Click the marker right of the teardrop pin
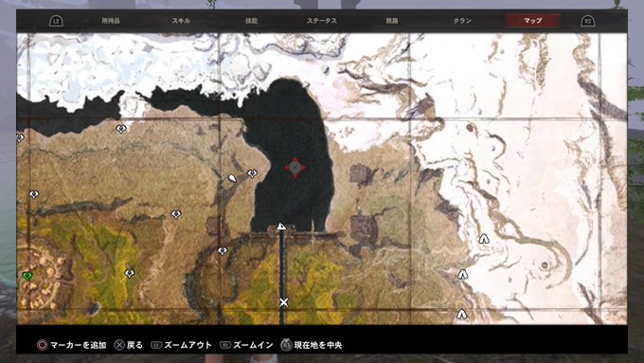The height and width of the screenshot is (363, 644). tap(252, 173)
